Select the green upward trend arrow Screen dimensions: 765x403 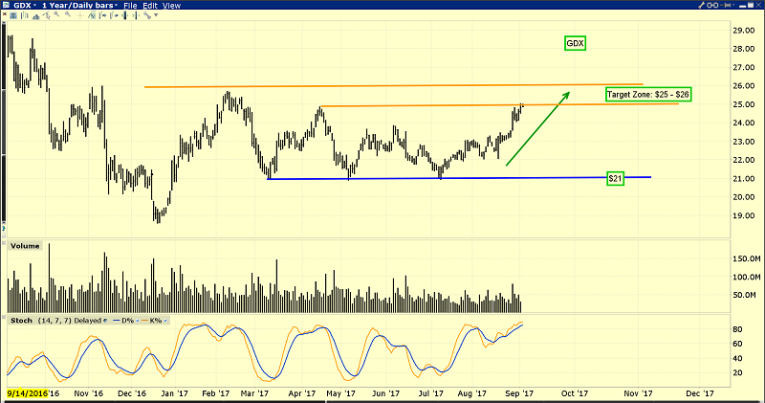[538, 129]
